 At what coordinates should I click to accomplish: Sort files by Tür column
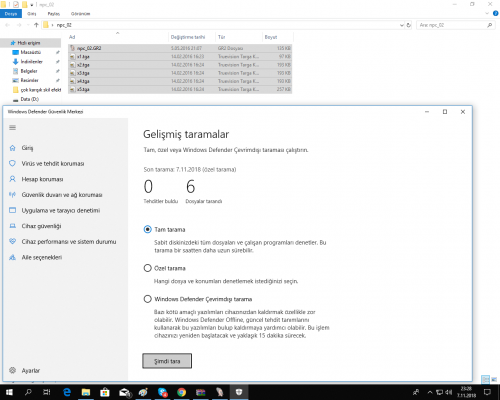coord(239,37)
